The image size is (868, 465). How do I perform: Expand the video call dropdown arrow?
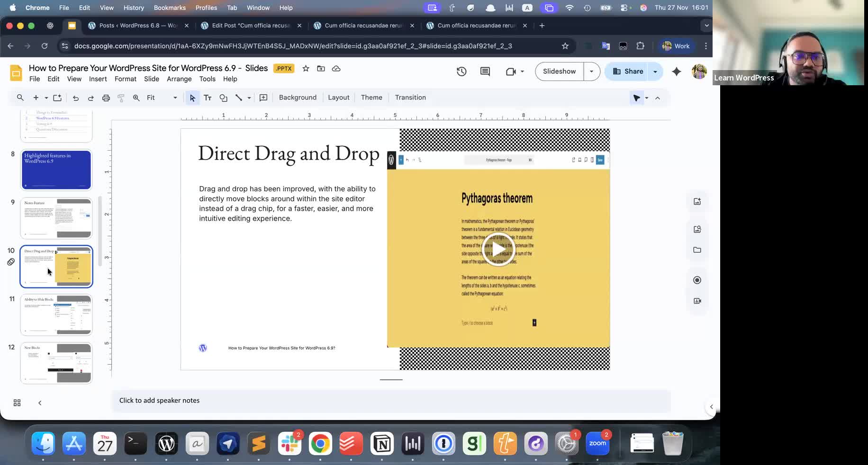tap(522, 72)
